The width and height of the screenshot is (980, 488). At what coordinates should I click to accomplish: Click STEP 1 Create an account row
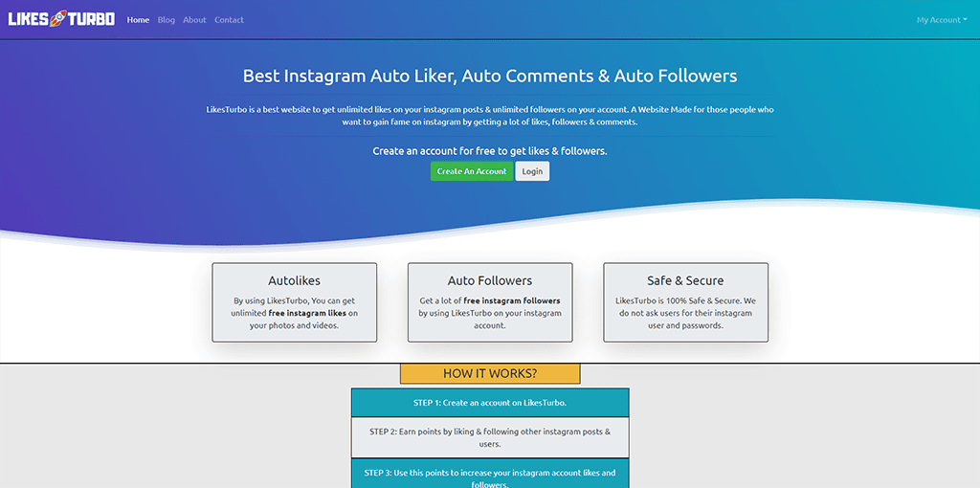(490, 403)
